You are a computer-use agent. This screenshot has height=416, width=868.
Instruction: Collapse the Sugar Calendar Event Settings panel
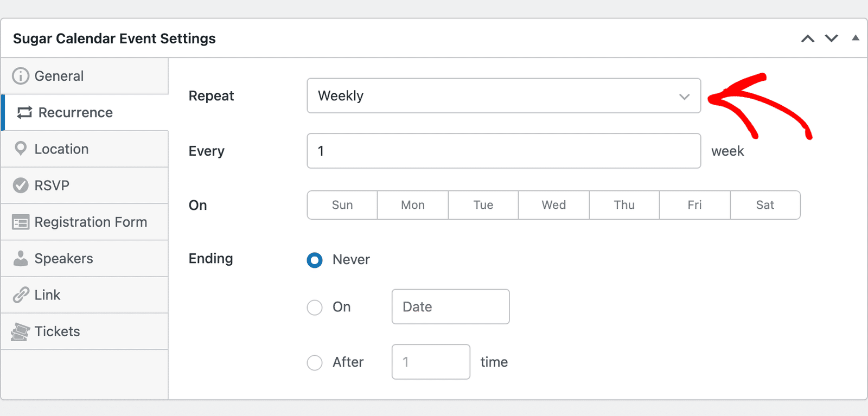(856, 38)
